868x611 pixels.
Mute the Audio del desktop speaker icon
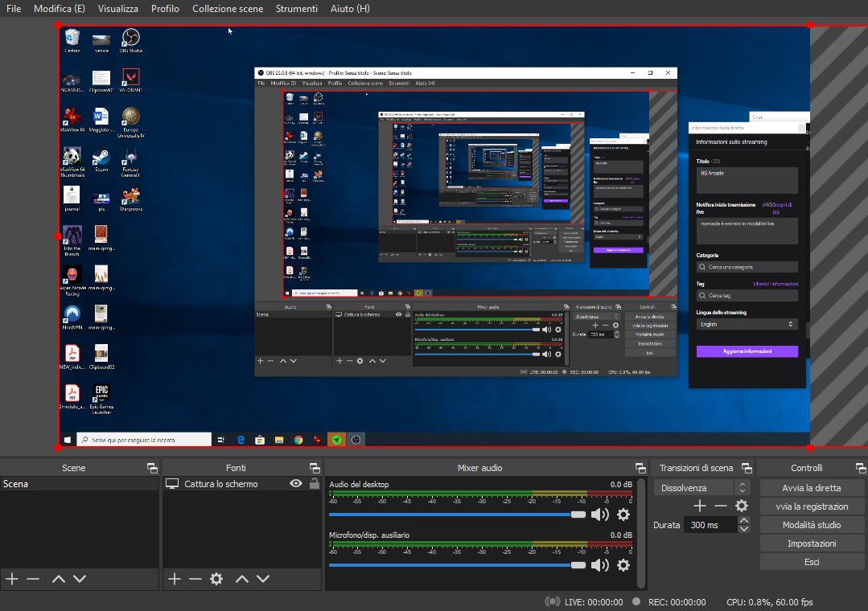pos(599,515)
